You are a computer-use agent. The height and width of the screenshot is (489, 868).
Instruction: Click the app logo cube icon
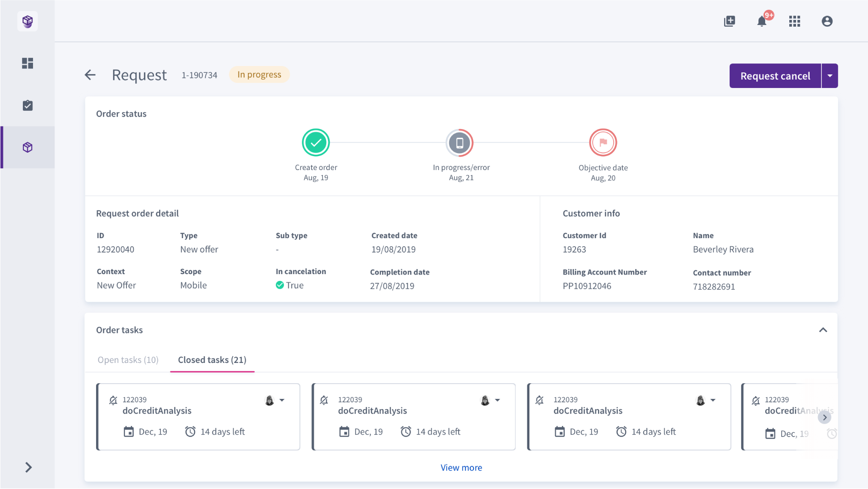pyautogui.click(x=28, y=21)
